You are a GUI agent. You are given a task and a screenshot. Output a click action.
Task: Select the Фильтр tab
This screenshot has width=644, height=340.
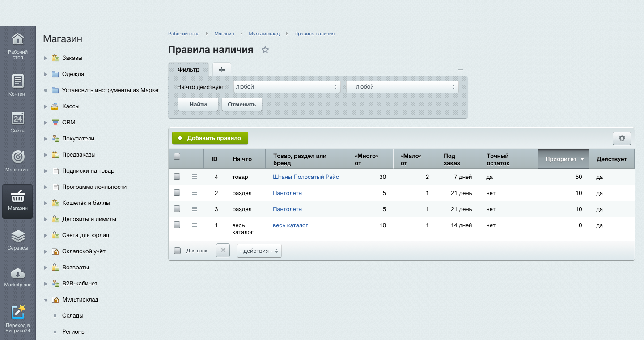point(188,69)
